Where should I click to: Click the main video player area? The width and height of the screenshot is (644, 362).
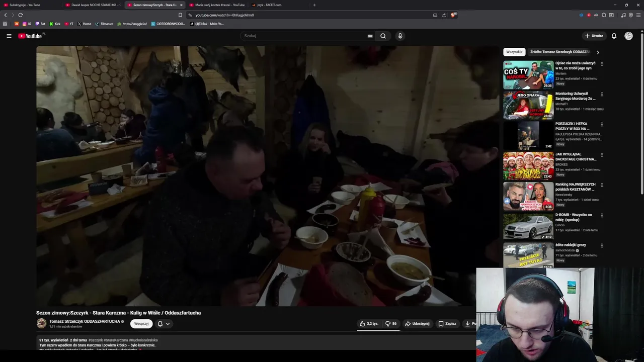(268, 176)
